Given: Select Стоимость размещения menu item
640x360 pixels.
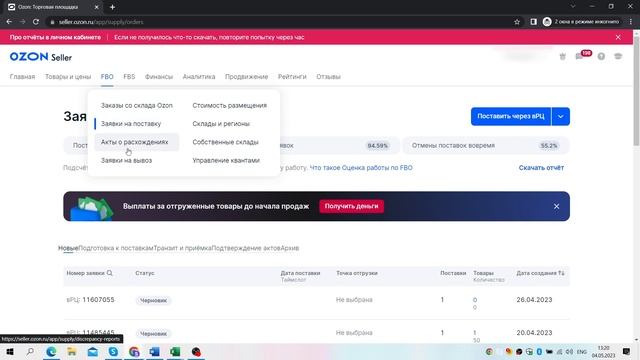Looking at the screenshot, I should 229,105.
